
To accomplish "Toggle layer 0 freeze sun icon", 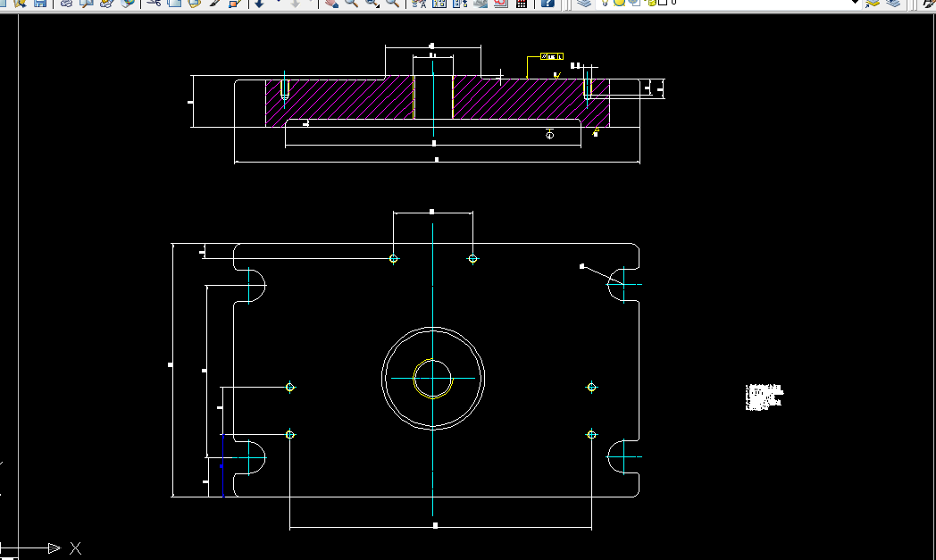I will pyautogui.click(x=619, y=3).
